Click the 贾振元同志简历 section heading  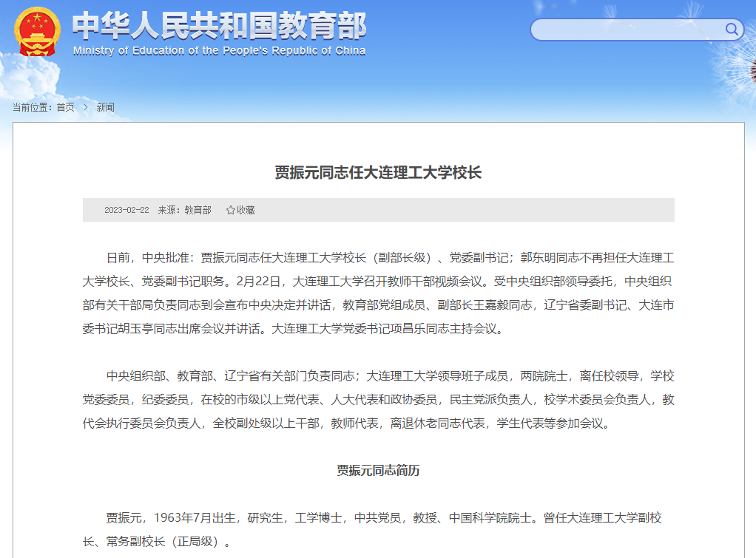tap(378, 471)
